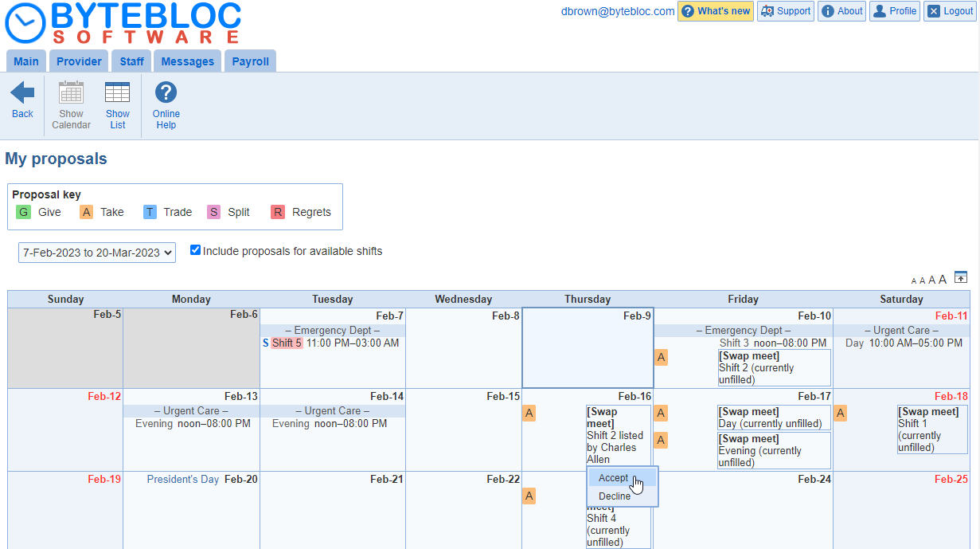
Task: Open Day currently unfilled proposal on Feb-17
Action: (x=774, y=418)
